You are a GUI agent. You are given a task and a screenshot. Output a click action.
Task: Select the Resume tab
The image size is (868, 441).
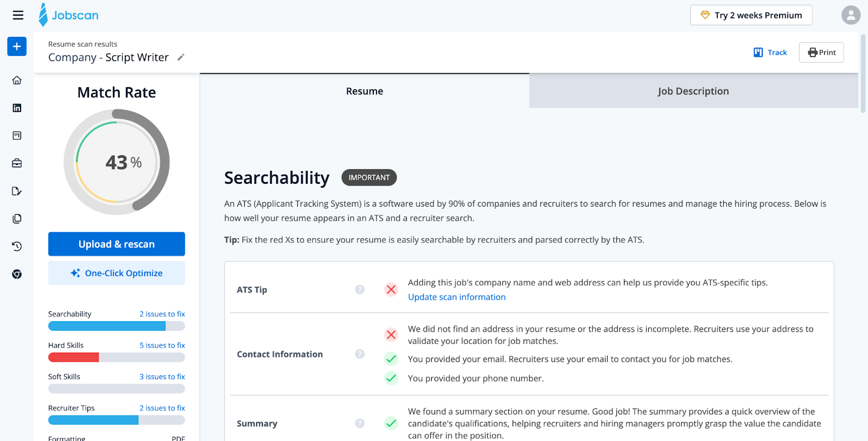click(365, 91)
